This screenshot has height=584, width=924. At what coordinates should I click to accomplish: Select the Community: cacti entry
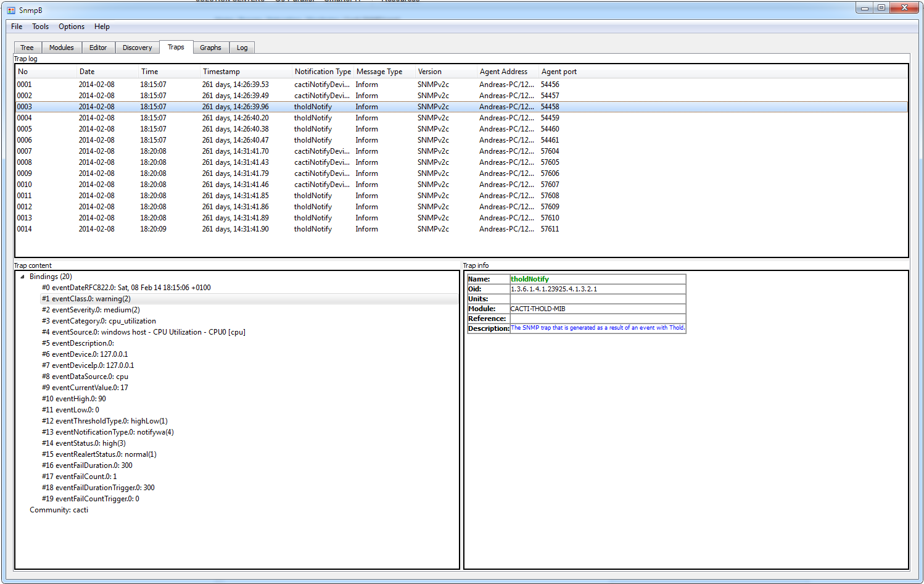[x=59, y=510]
